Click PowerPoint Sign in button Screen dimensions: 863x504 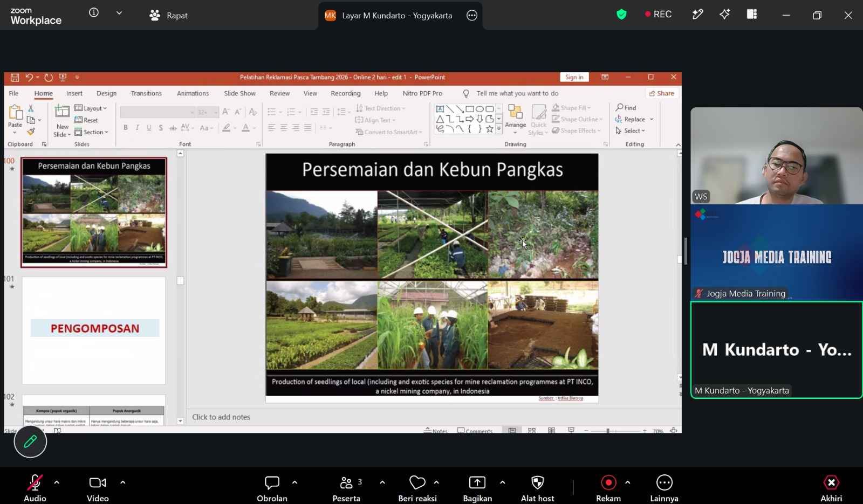pos(574,77)
